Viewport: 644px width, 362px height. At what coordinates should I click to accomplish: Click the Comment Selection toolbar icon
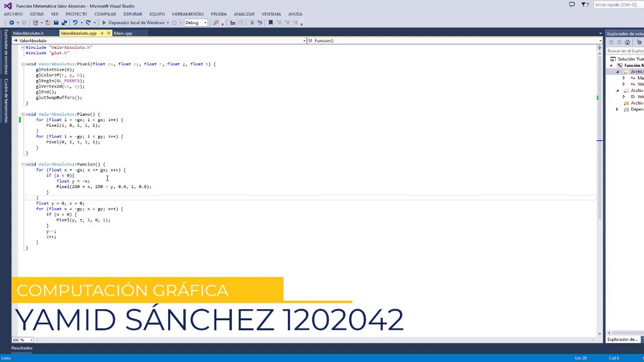[x=252, y=23]
